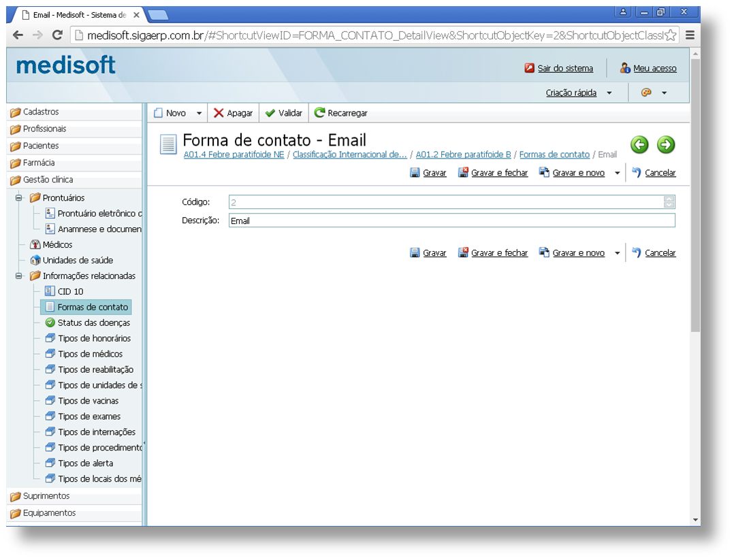Image resolution: width=734 pixels, height=560 pixels.
Task: Collapse the Informações relacionadas tree node
Action: pyautogui.click(x=19, y=276)
